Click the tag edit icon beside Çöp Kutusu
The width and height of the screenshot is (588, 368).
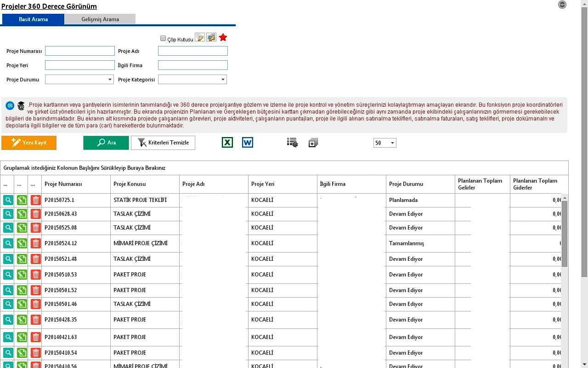point(199,38)
